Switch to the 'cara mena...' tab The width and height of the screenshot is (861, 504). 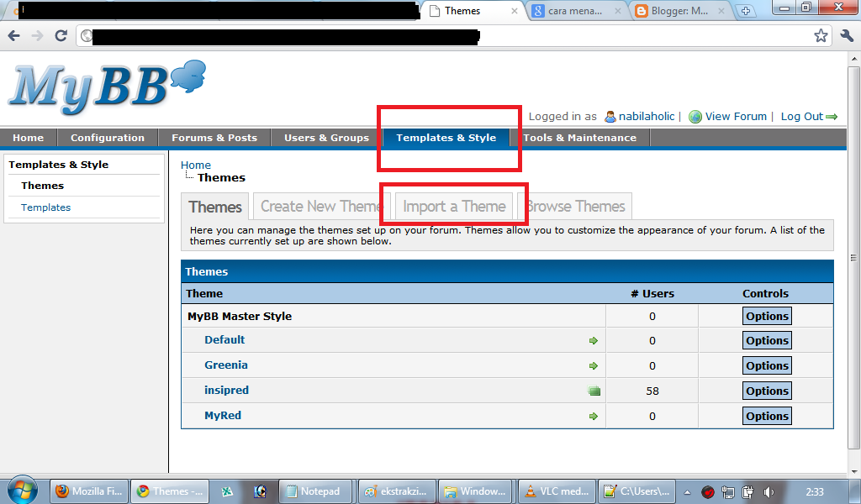pyautogui.click(x=574, y=11)
